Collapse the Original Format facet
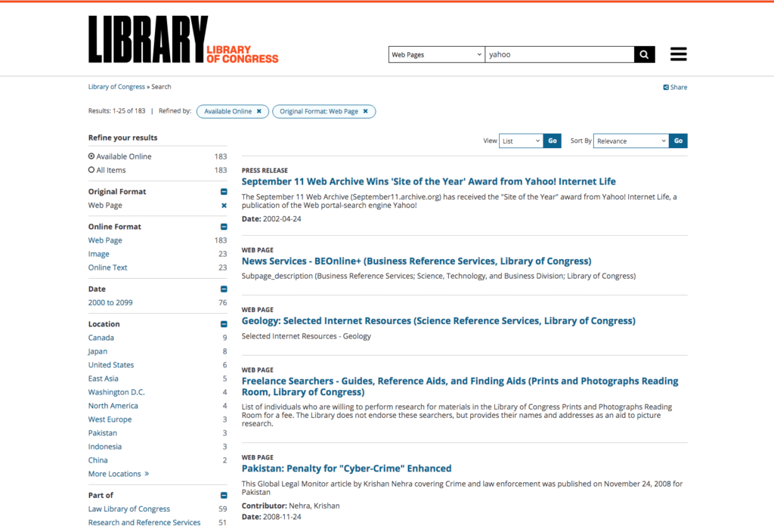774x532 pixels. pyautogui.click(x=224, y=191)
